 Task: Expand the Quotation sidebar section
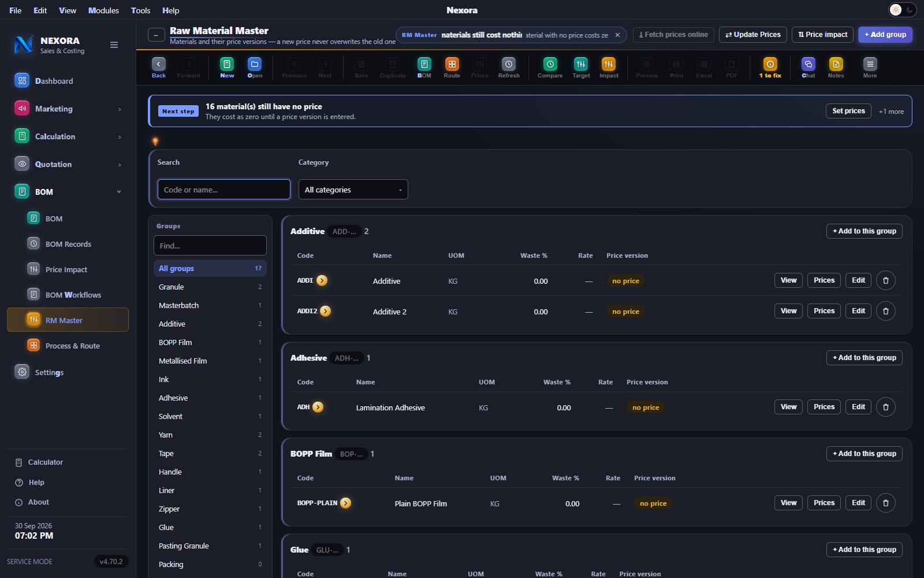click(x=120, y=165)
